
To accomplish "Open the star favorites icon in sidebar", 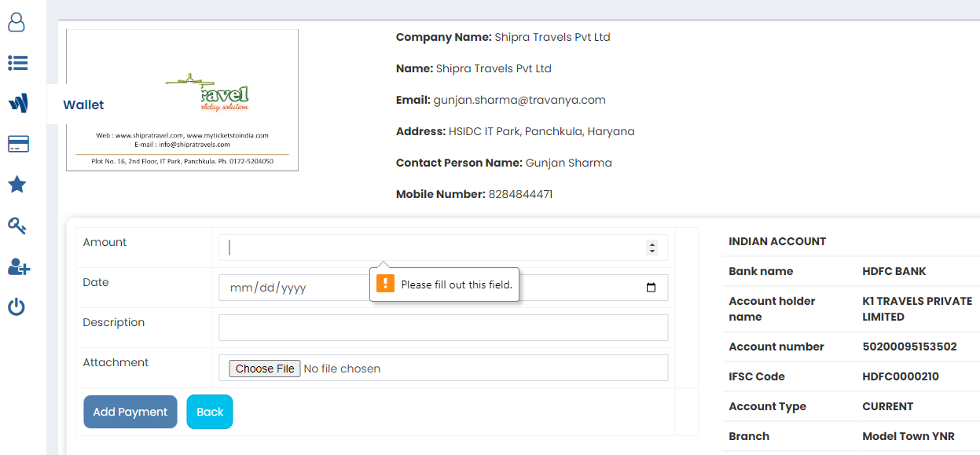I will point(17,185).
